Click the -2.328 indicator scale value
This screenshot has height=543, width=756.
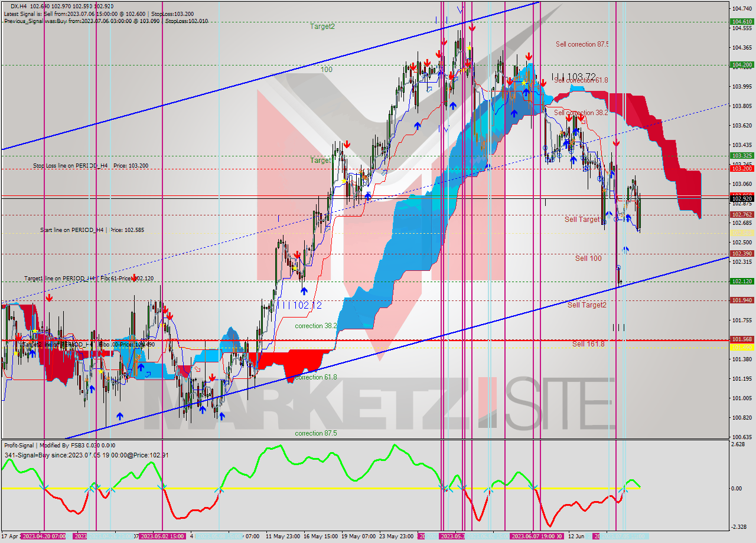739,526
